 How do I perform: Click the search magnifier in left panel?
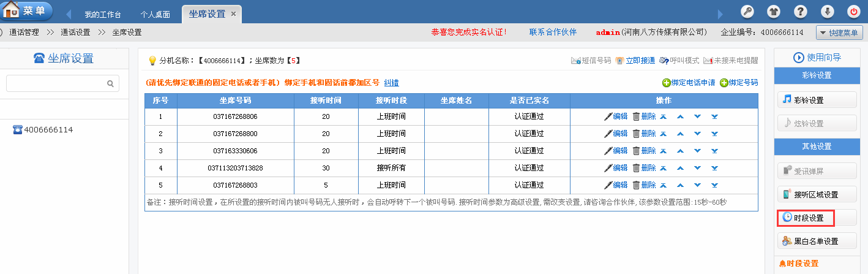pos(110,83)
